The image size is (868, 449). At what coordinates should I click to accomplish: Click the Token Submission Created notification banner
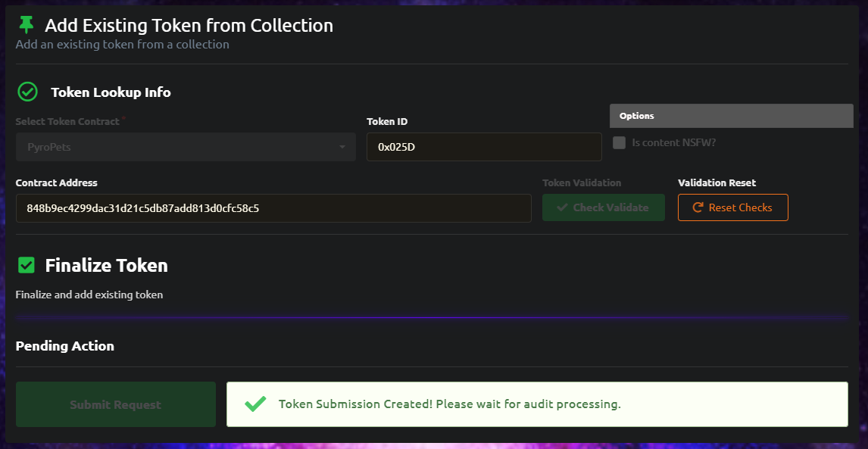tap(537, 404)
